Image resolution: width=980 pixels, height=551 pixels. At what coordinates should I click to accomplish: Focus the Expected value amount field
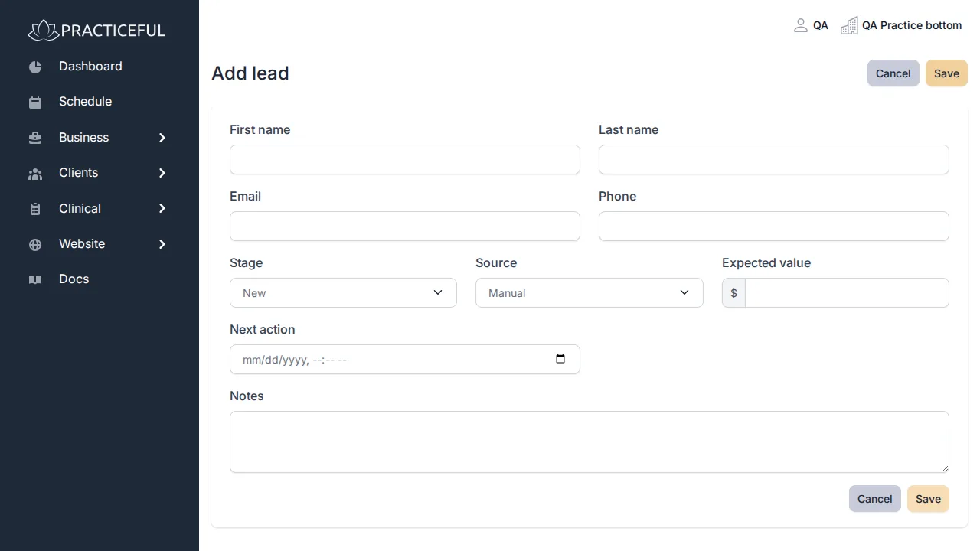[x=847, y=292]
